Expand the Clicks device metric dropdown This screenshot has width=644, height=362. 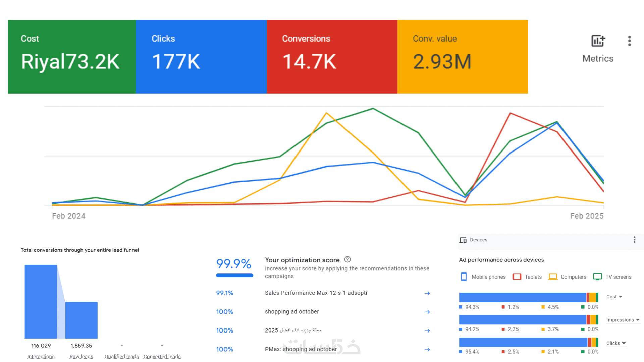(x=616, y=343)
